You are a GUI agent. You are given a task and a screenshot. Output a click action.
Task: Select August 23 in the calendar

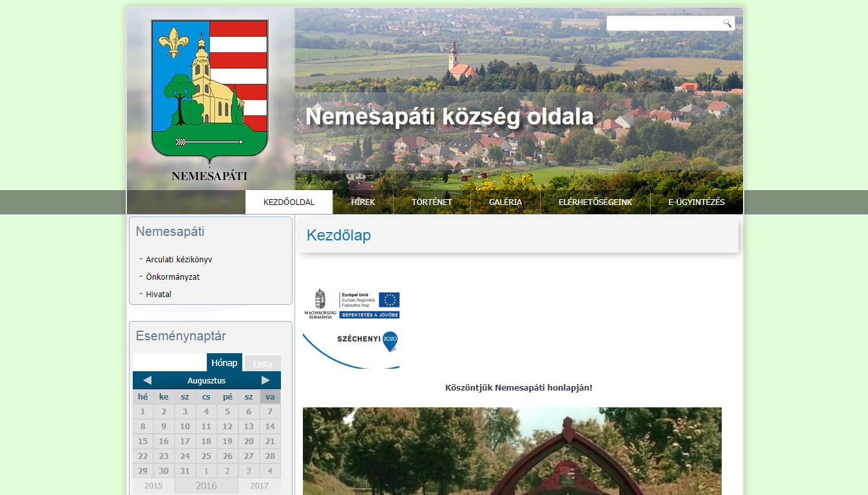click(x=164, y=456)
